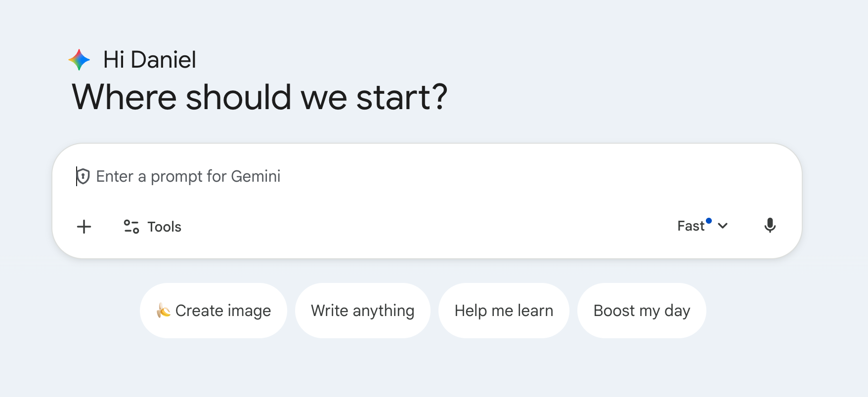The width and height of the screenshot is (868, 397).
Task: Click the Hi Daniel greeting text
Action: pyautogui.click(x=149, y=60)
